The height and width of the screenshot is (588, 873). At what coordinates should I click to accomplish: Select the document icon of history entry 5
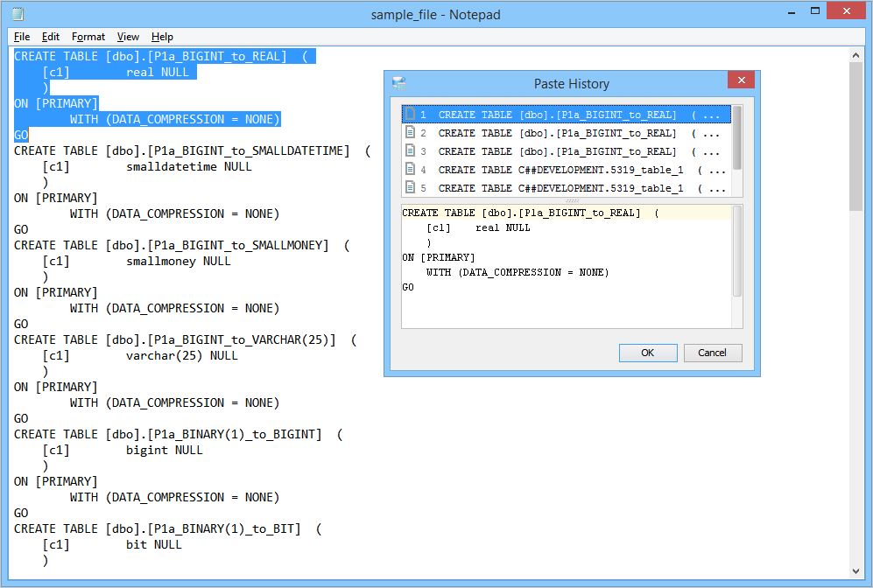pyautogui.click(x=411, y=187)
